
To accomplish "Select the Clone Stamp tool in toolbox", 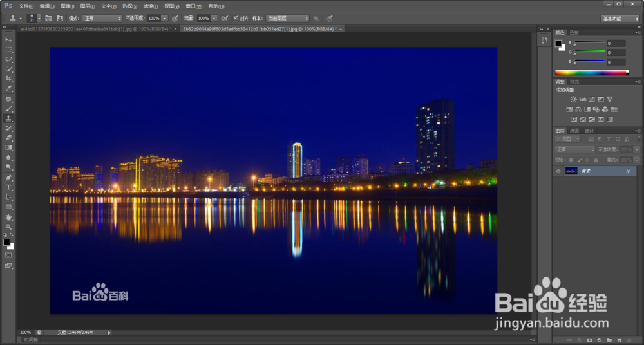I will click(8, 118).
